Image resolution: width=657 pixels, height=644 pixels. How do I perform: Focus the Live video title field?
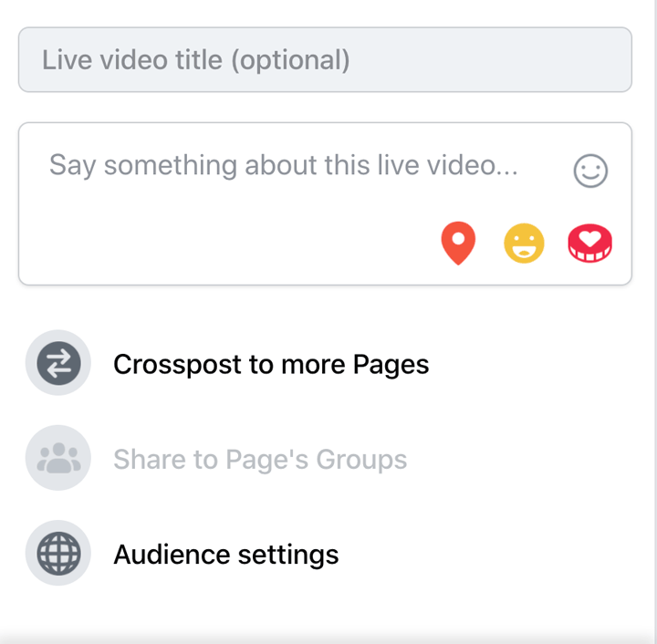325,60
